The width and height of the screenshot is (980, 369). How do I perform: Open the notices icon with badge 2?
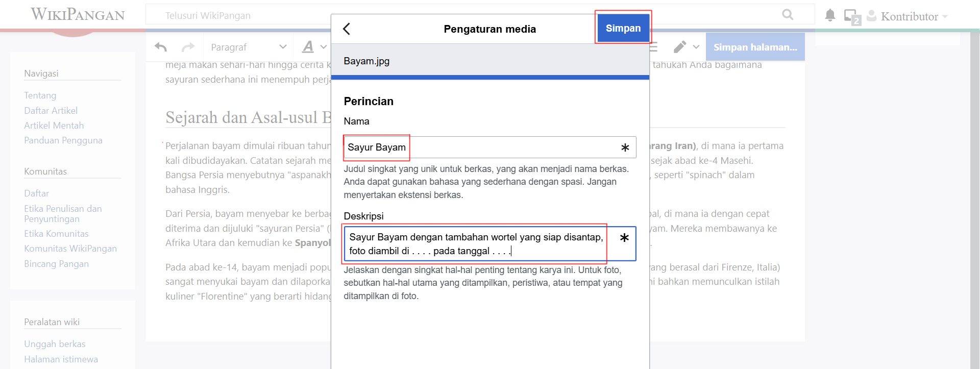coord(851,17)
